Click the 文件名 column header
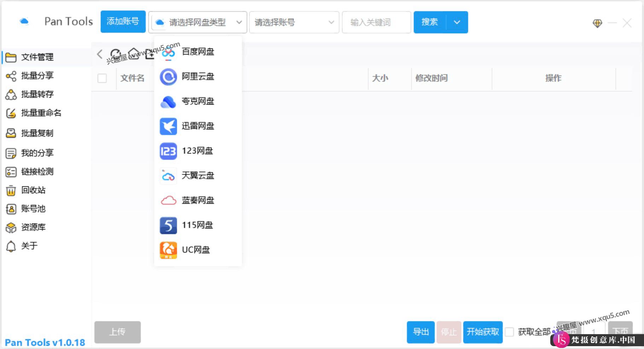 pyautogui.click(x=133, y=78)
